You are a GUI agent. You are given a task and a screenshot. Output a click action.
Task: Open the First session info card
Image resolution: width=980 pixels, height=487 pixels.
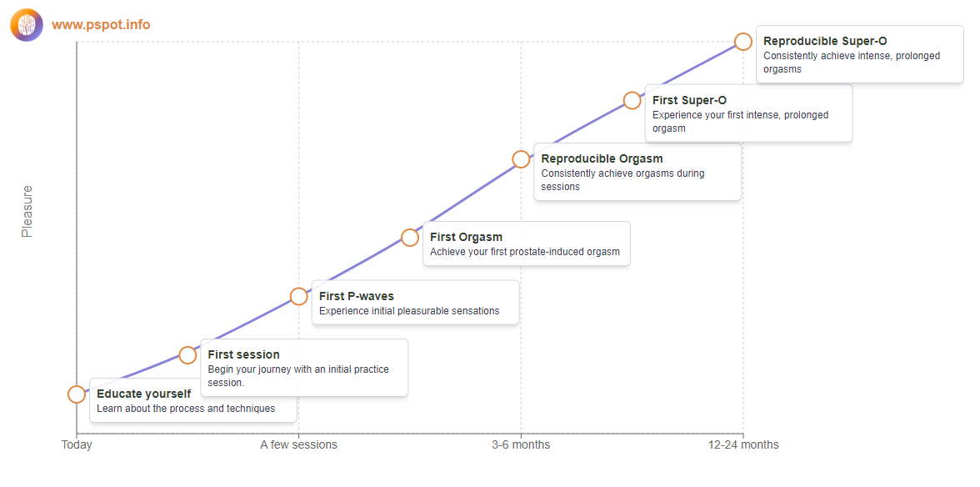[304, 368]
